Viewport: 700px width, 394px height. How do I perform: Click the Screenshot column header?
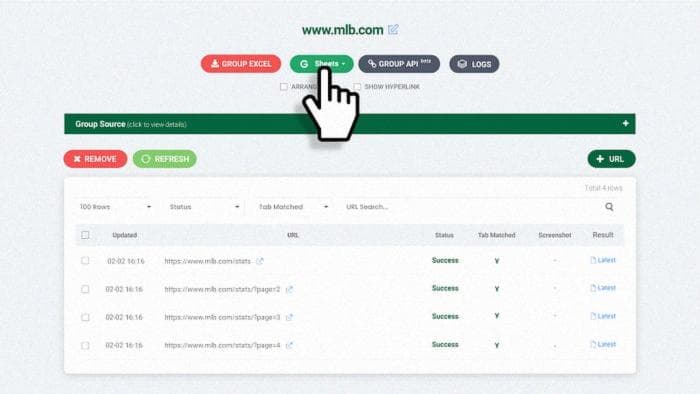555,235
